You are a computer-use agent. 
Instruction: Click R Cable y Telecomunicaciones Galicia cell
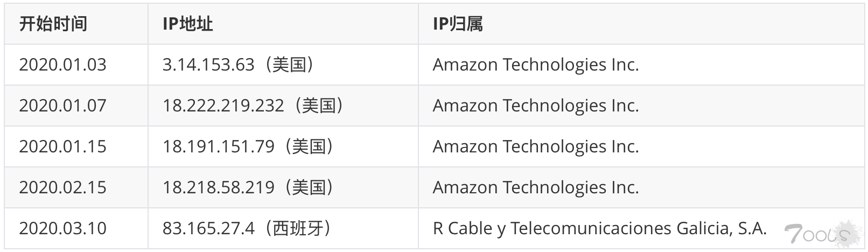click(x=600, y=228)
